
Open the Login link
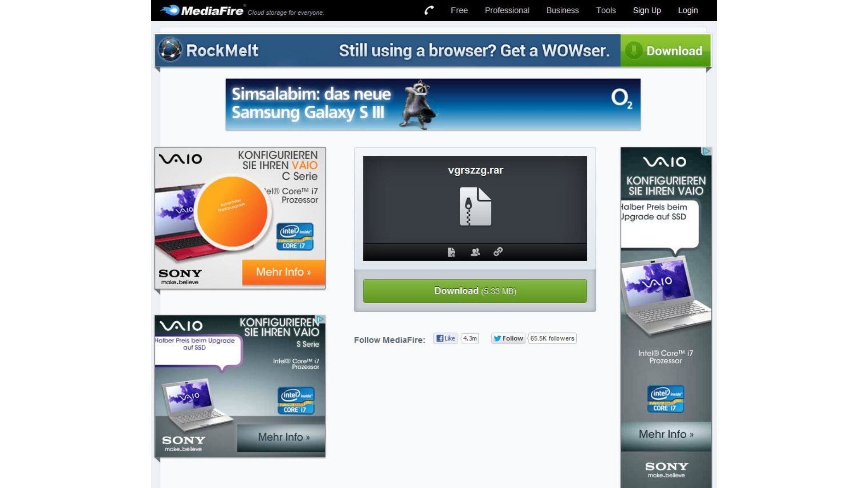(x=688, y=10)
